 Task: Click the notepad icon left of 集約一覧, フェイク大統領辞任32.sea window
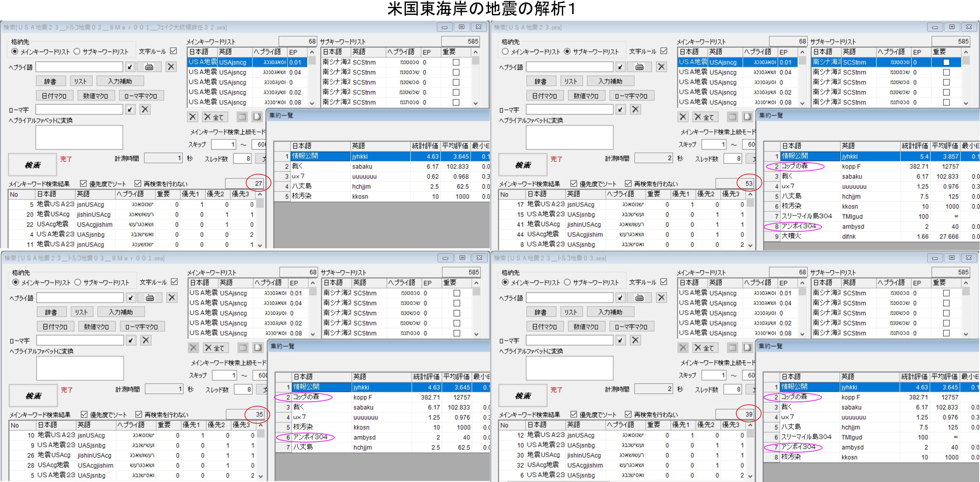[258, 117]
